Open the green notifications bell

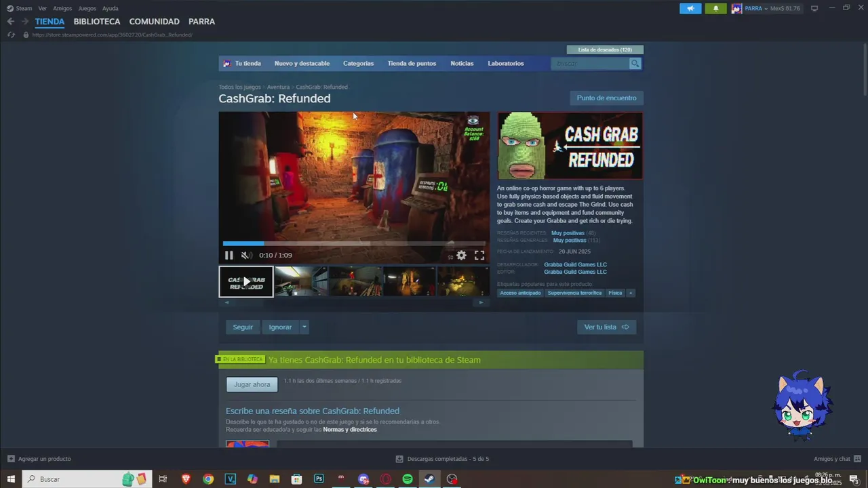point(715,8)
